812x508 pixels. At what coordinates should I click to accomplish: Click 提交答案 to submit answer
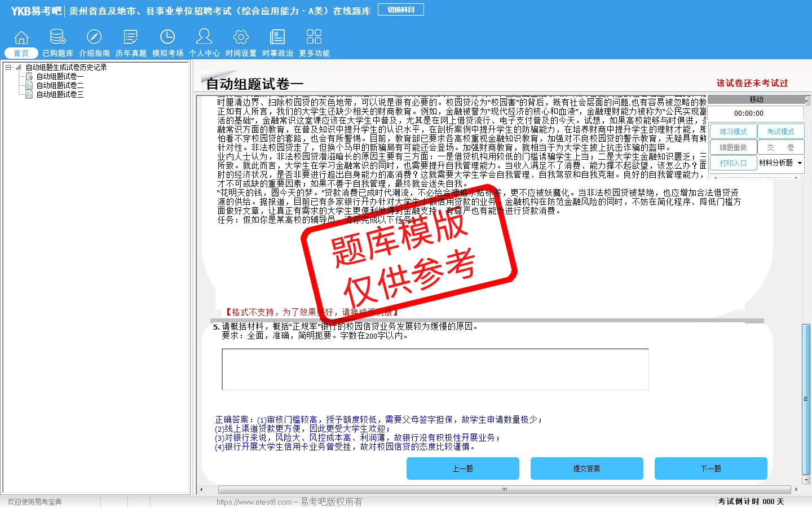click(x=586, y=468)
